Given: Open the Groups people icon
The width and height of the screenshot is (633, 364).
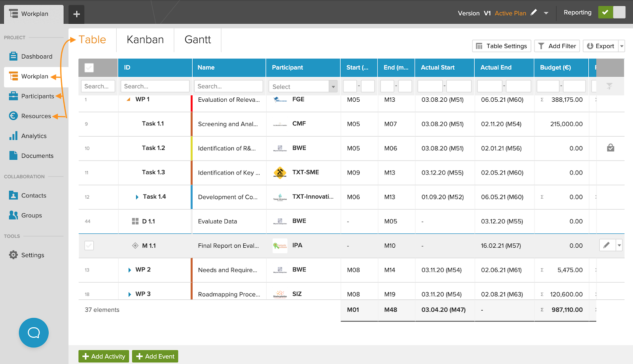Looking at the screenshot, I should tap(13, 215).
